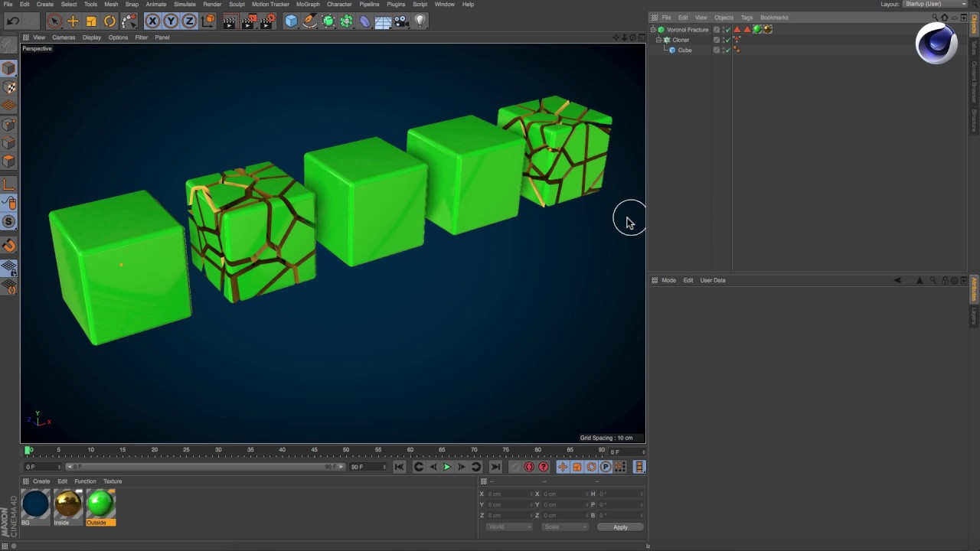Open the Deformer objects icon

coord(364,21)
